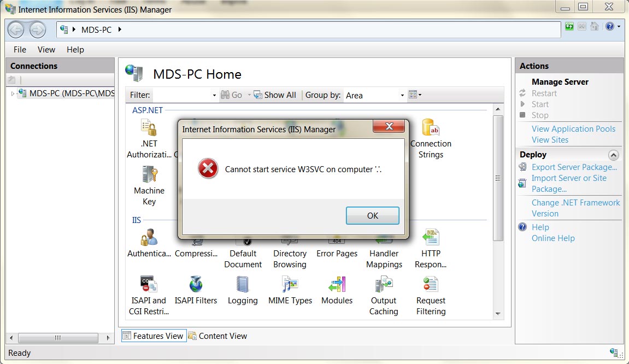Image resolution: width=629 pixels, height=364 pixels.
Task: Click the Help question mark toolbar icon
Action: click(x=610, y=26)
